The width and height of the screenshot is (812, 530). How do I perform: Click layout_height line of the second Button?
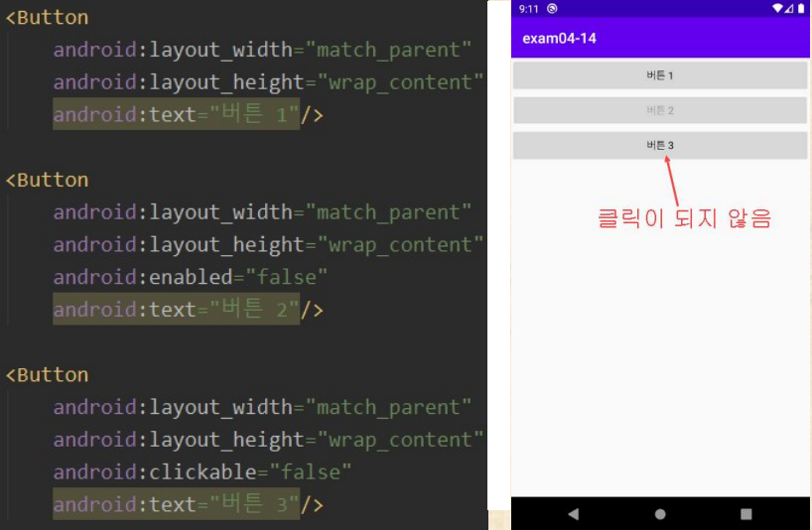268,245
